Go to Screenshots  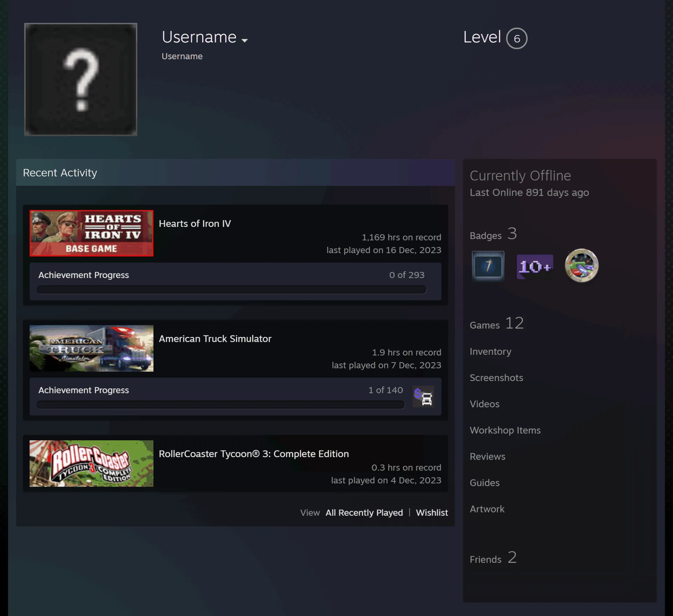coord(496,378)
